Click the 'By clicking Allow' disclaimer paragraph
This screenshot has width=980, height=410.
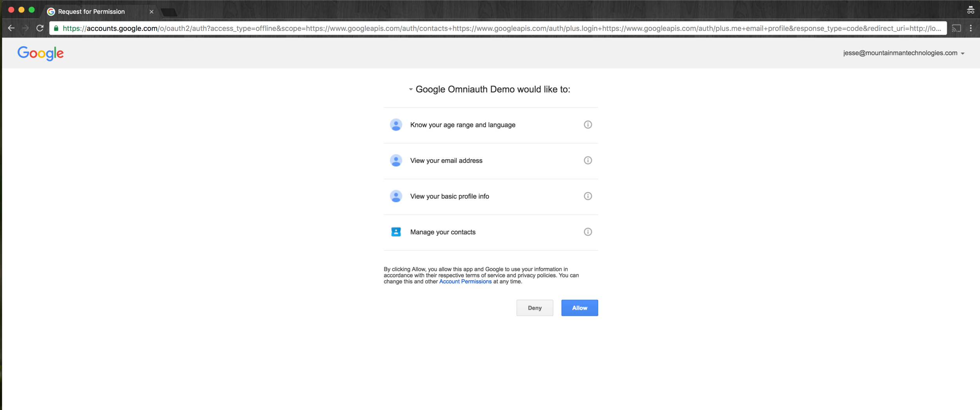pos(481,275)
